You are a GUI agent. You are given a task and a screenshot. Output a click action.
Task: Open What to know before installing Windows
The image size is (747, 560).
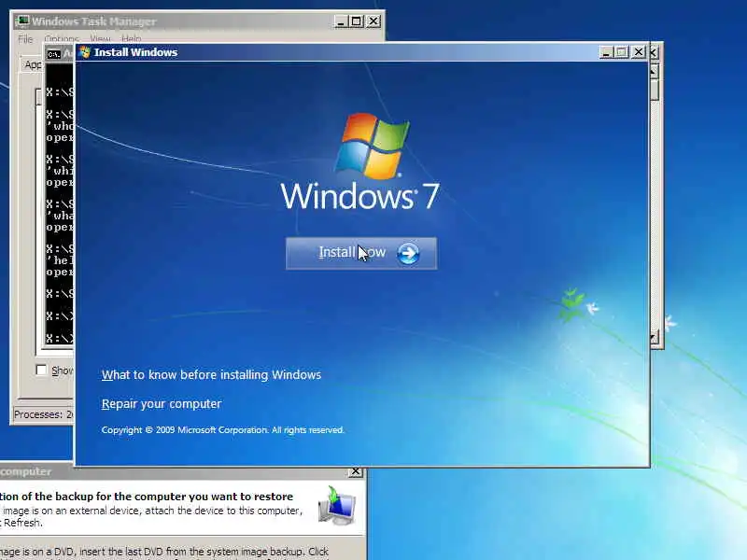[211, 375]
